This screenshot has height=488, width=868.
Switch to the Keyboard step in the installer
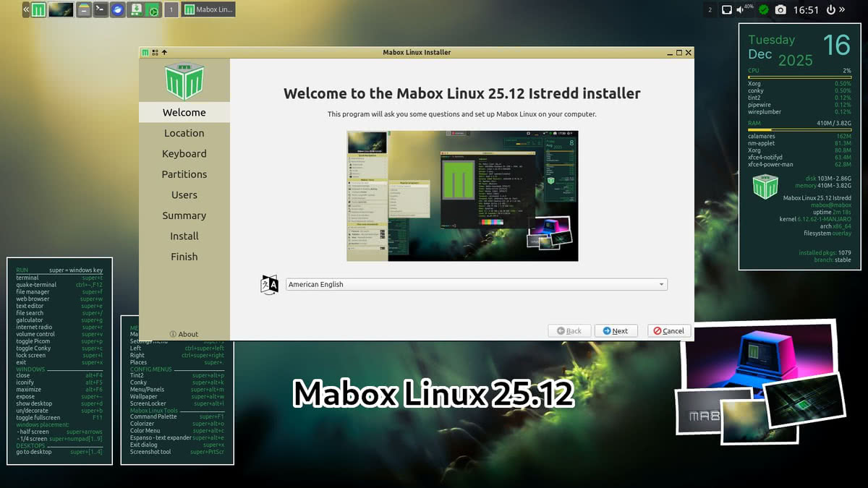(x=184, y=153)
